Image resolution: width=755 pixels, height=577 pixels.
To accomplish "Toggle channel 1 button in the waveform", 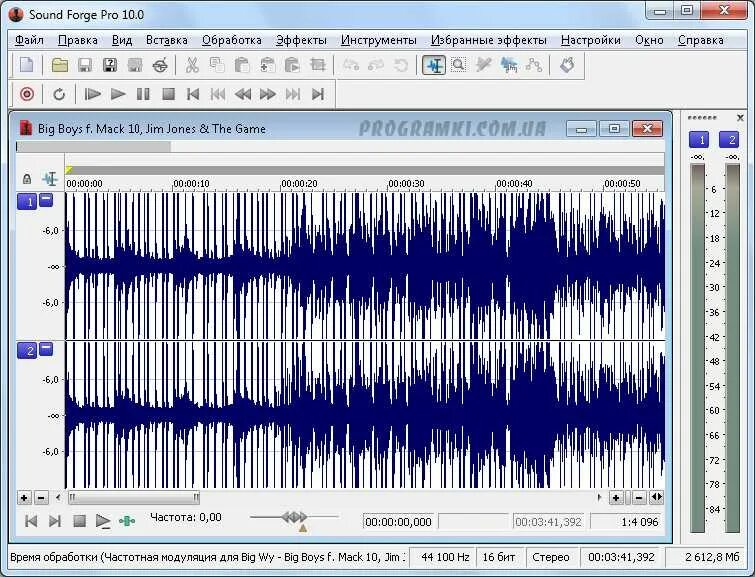I will pyautogui.click(x=27, y=201).
